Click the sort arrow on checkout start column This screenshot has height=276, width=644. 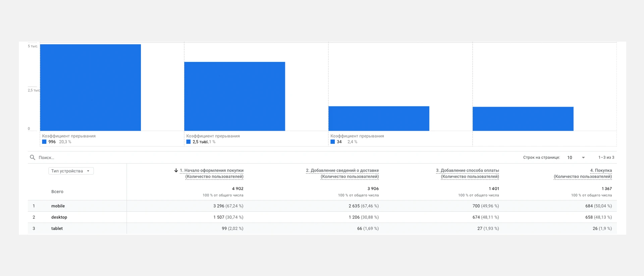[x=176, y=171]
